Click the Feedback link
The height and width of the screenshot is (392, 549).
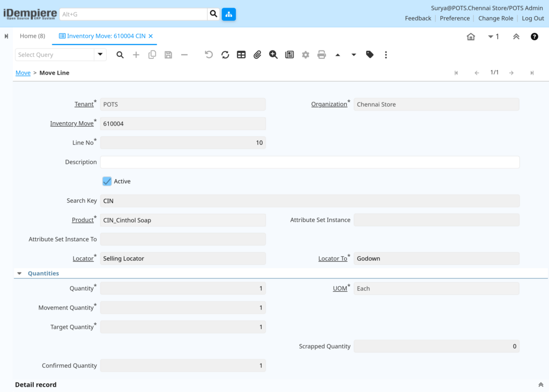418,18
